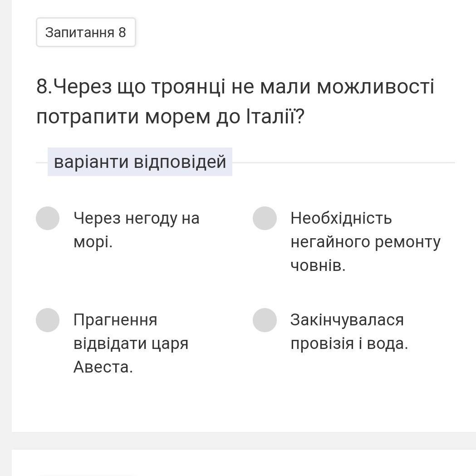Select the radio button for 'Через негоду на морі'
The width and height of the screenshot is (476, 476).
pyautogui.click(x=48, y=218)
